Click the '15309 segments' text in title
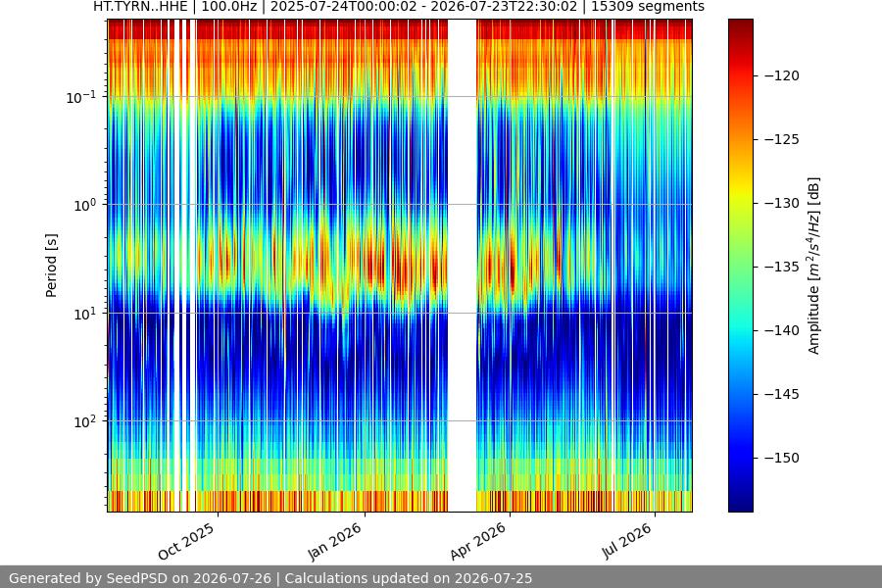 coord(648,6)
